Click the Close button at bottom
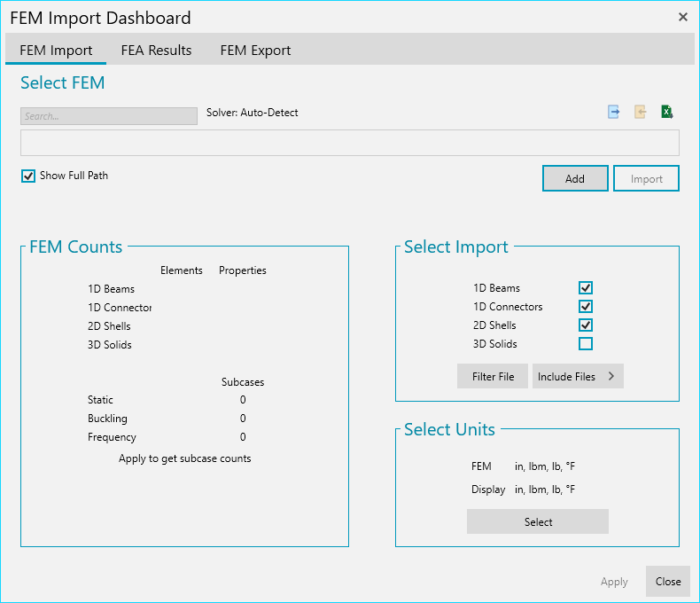Image resolution: width=700 pixels, height=603 pixels. [668, 581]
